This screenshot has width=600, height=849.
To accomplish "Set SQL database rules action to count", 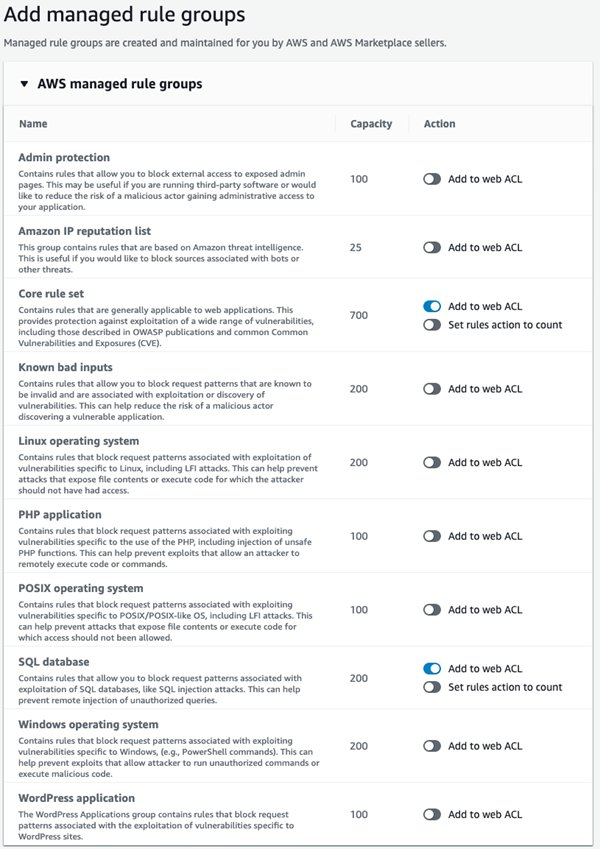I will click(x=432, y=687).
